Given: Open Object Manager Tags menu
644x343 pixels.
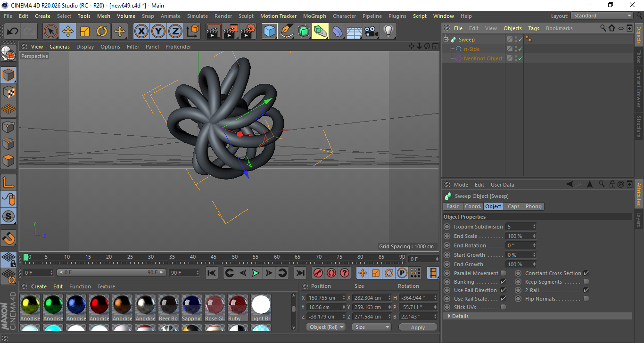Looking at the screenshot, I should (x=534, y=28).
